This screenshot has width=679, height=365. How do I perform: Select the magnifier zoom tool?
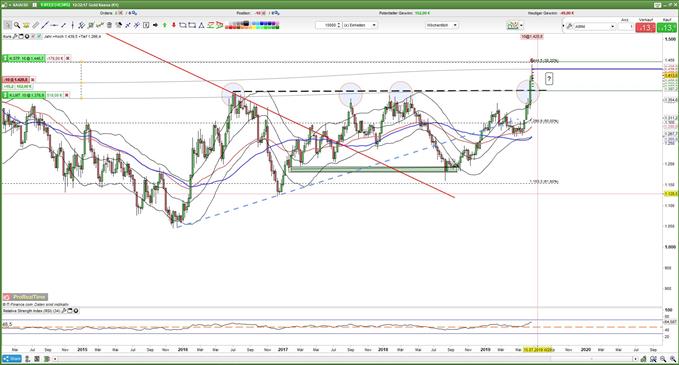coord(17,25)
